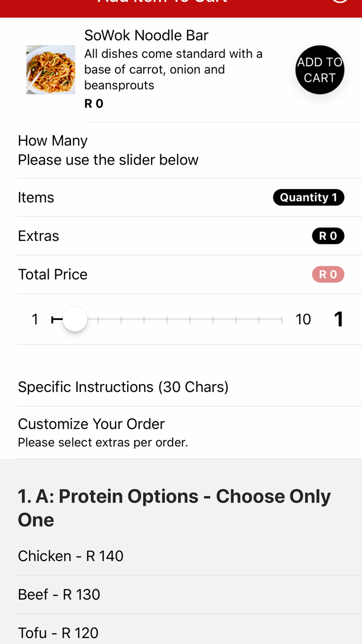This screenshot has height=644, width=362.
Task: Tap the Extras row label
Action: [39, 236]
